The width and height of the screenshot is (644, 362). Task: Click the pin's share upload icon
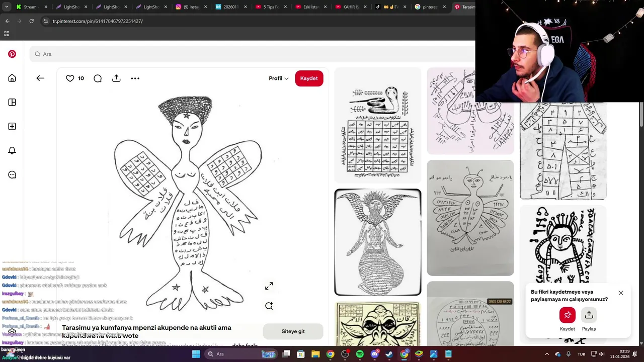pos(116,78)
